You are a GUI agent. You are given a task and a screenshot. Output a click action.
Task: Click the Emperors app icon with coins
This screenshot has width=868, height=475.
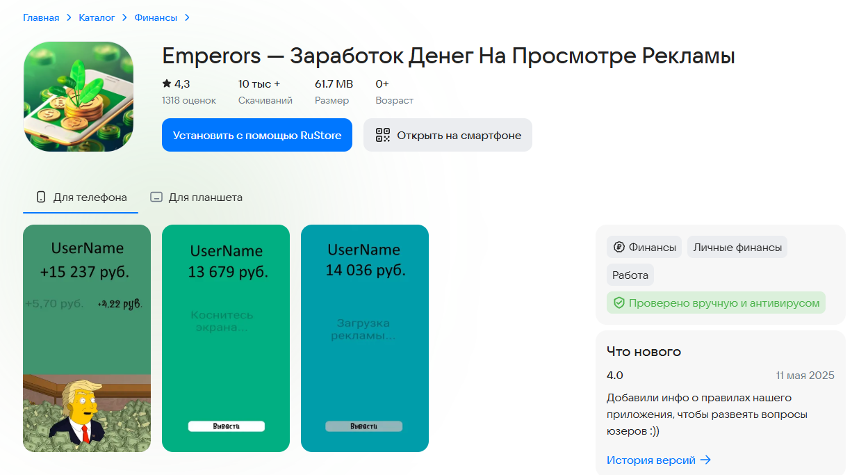(79, 96)
